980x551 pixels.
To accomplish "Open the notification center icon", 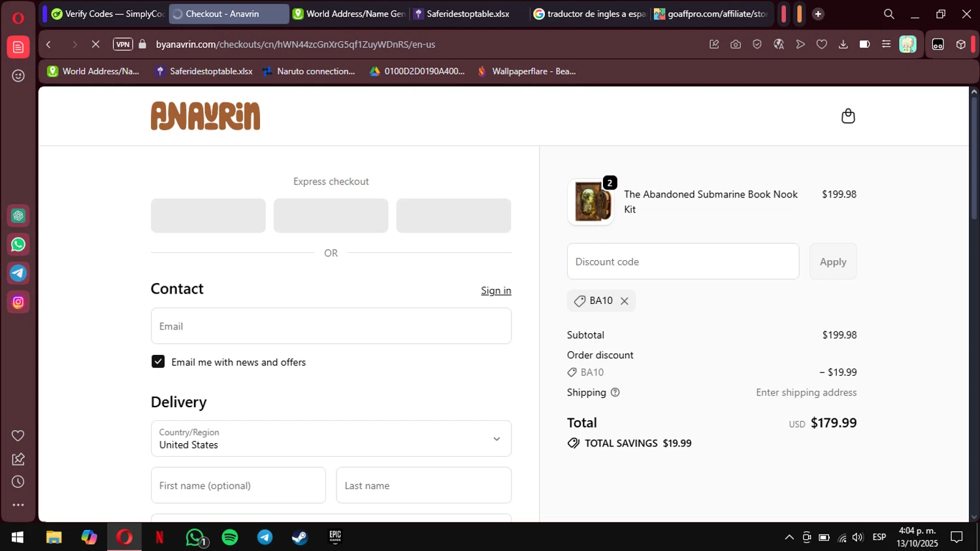I will pyautogui.click(x=957, y=537).
